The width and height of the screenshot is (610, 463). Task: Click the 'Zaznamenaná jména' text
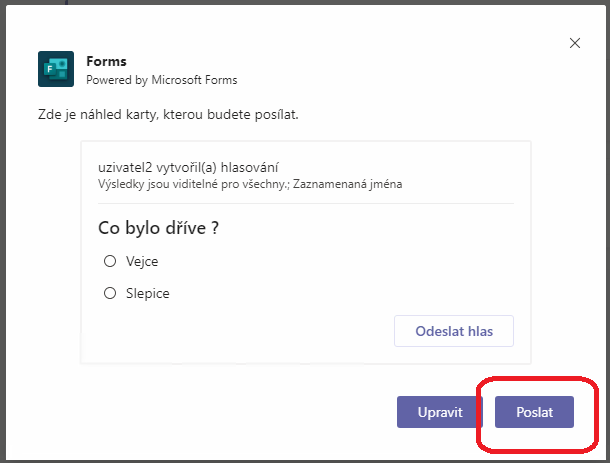[347, 184]
